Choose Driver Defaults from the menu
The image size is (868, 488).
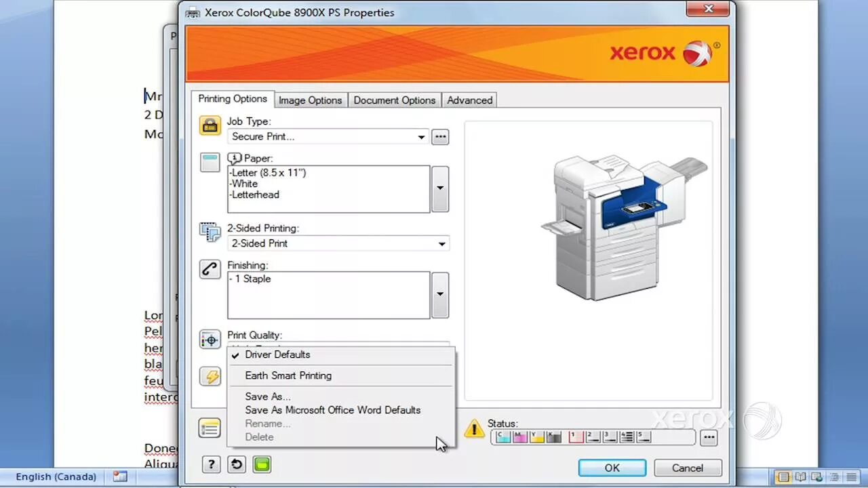point(340,354)
